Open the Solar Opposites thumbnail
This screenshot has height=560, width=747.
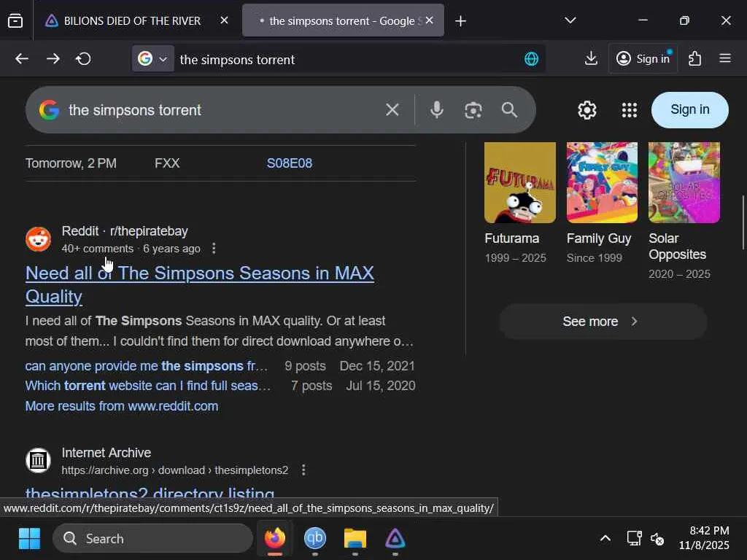click(684, 182)
